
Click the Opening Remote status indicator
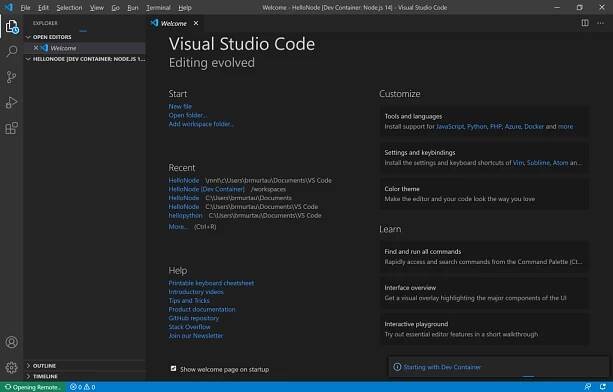coord(33,387)
